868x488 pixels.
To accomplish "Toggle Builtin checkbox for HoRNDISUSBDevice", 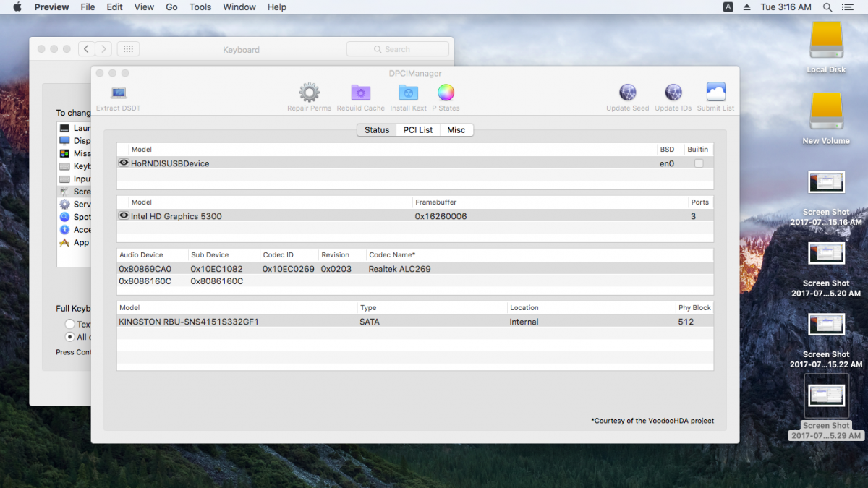I will coord(699,163).
